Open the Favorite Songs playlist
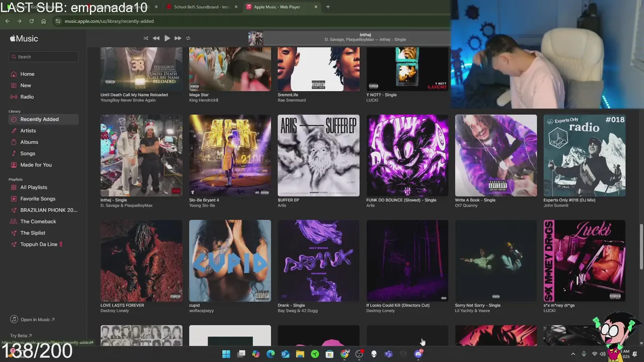Screen dimensions: 644x362 38,199
